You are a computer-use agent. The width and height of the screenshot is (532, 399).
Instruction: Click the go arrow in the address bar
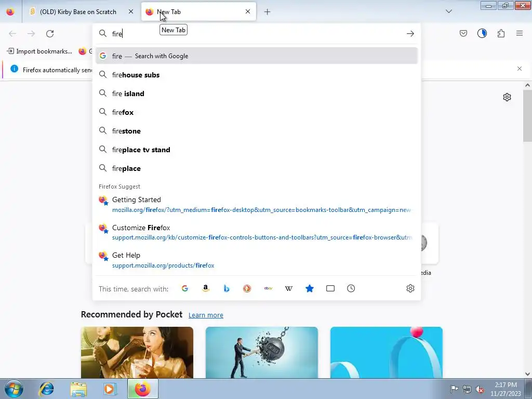click(410, 34)
